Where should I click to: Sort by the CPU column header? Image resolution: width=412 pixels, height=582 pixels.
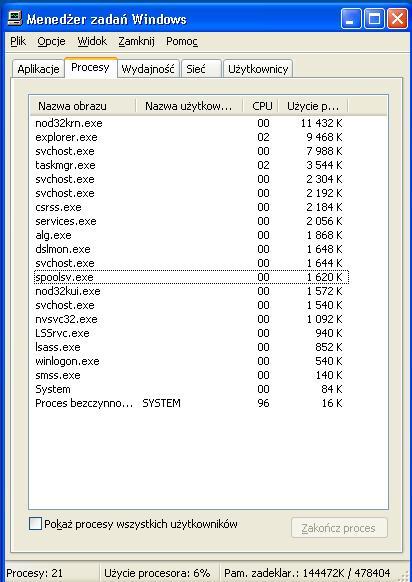(x=262, y=106)
